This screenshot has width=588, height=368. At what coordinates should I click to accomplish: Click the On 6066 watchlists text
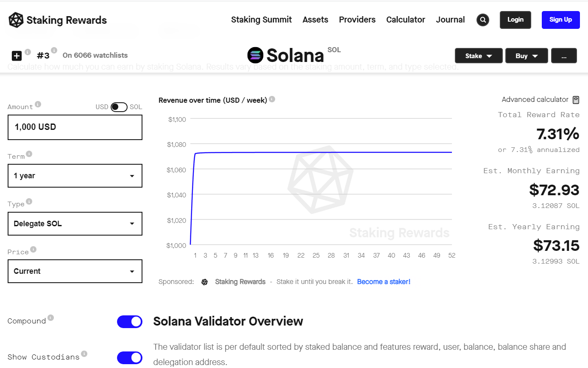(x=95, y=55)
